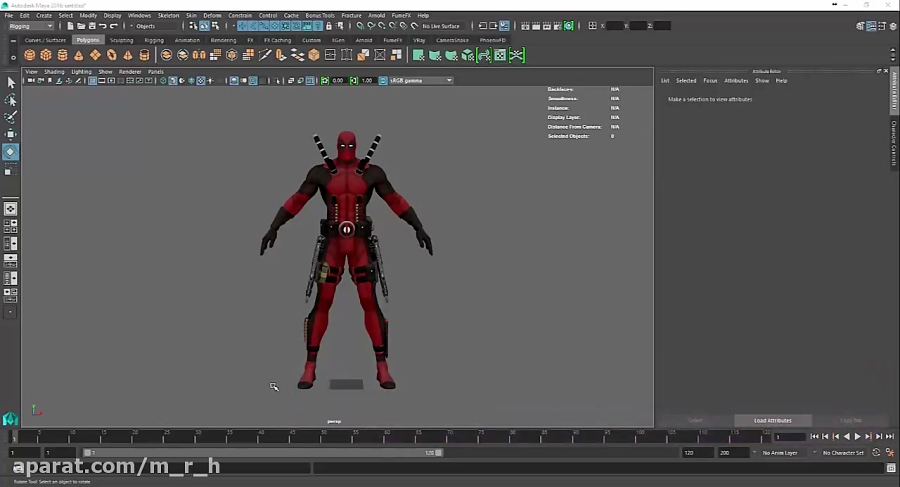Click the Combine meshes shelf icon

point(166,55)
